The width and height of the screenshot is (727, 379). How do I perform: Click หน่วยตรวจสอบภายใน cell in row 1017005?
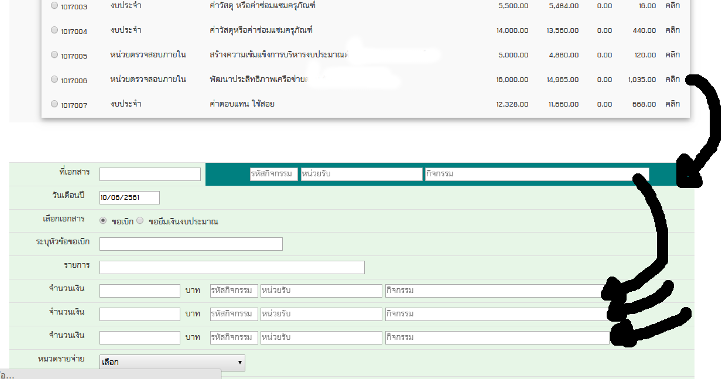(148, 55)
